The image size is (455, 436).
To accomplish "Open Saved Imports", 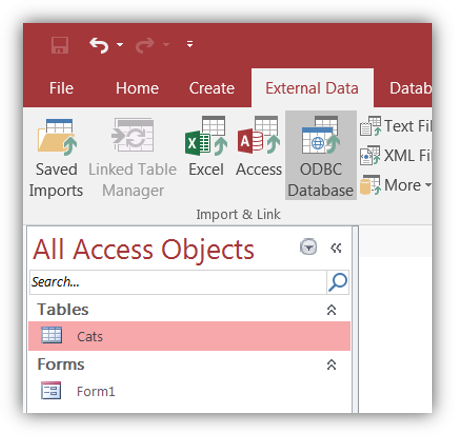I will tap(56, 157).
